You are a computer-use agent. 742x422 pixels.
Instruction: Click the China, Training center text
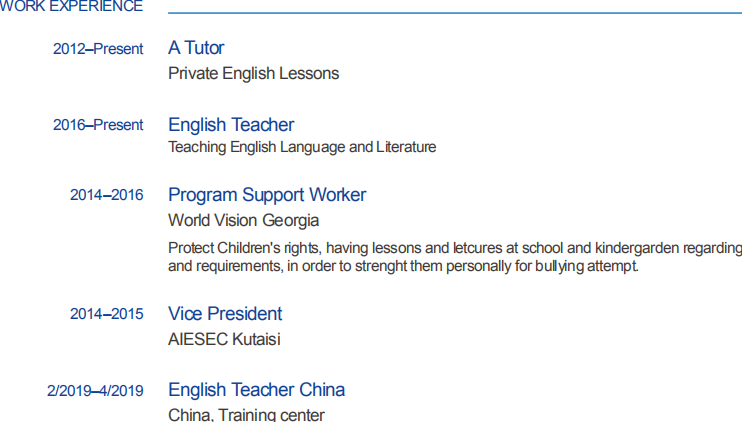pos(246,414)
